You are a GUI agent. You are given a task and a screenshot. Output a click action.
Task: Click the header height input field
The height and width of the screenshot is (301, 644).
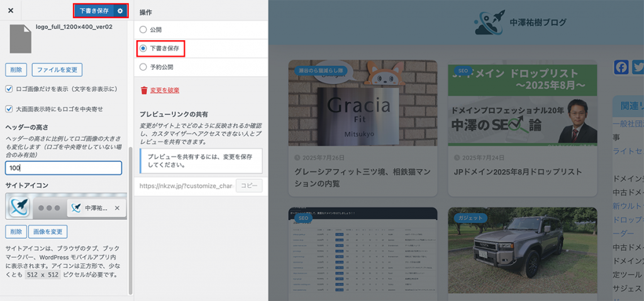pyautogui.click(x=63, y=168)
